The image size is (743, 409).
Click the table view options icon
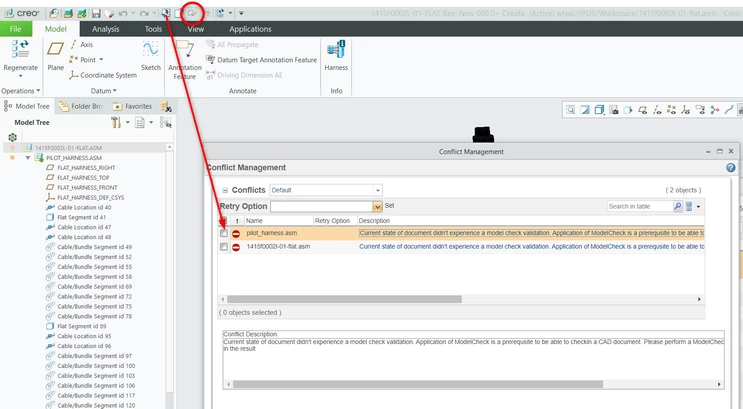[x=689, y=206]
